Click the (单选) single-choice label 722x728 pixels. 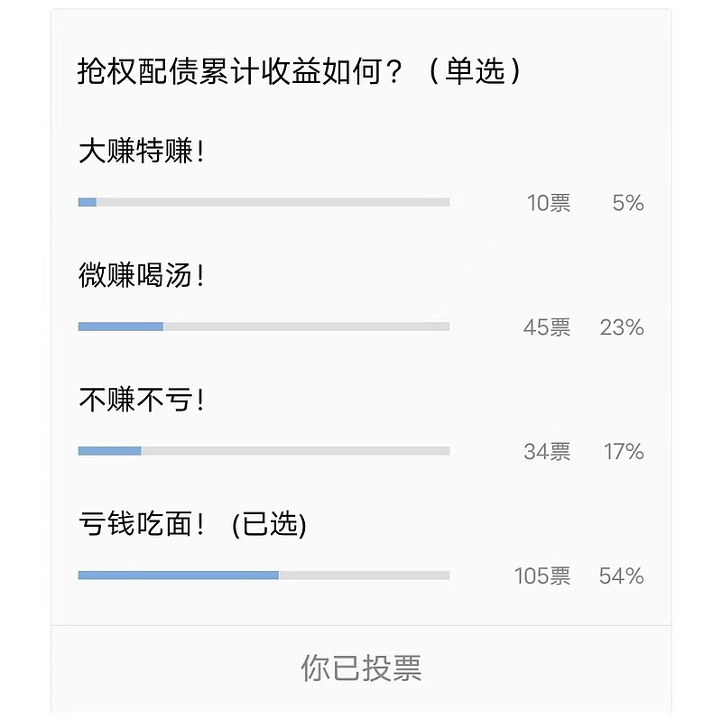pos(475,71)
